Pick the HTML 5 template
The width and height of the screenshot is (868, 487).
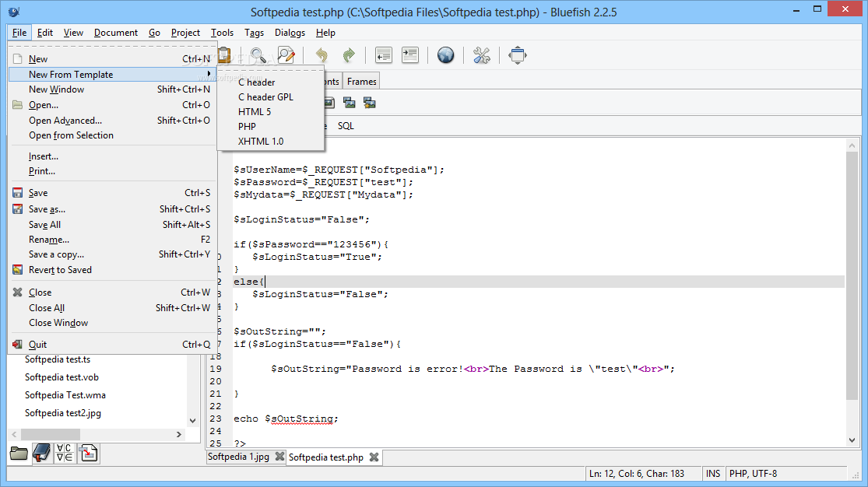click(271, 112)
